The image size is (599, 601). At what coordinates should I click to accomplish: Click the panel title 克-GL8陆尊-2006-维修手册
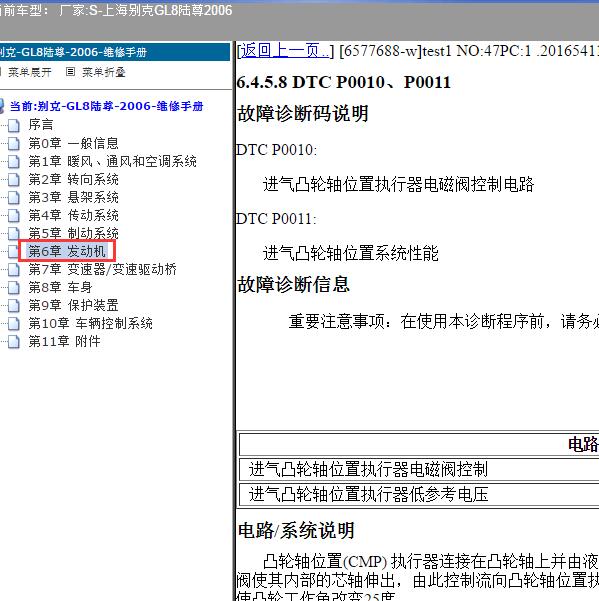tap(74, 52)
